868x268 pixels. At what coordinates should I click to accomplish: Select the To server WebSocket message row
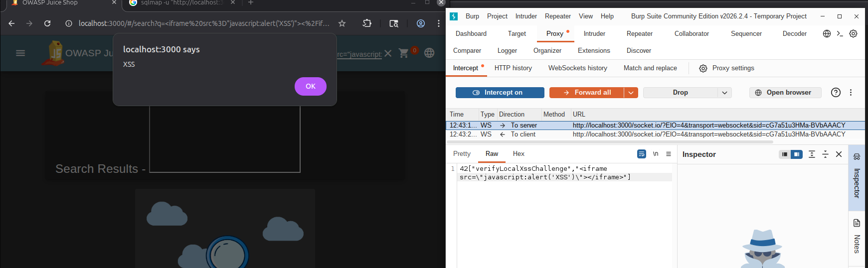click(x=655, y=126)
